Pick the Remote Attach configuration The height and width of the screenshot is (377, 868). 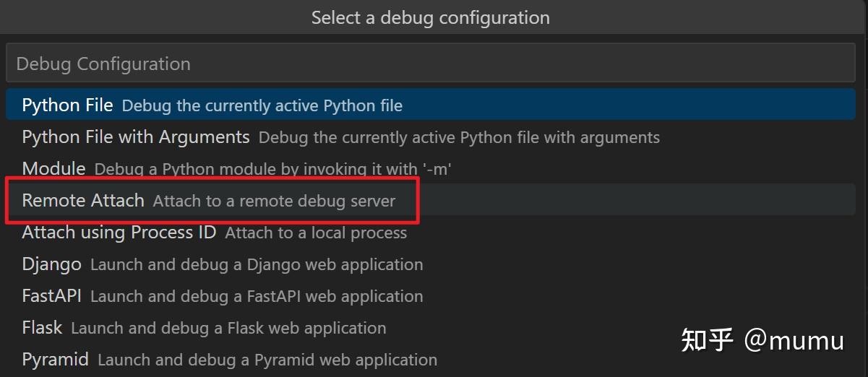click(83, 201)
